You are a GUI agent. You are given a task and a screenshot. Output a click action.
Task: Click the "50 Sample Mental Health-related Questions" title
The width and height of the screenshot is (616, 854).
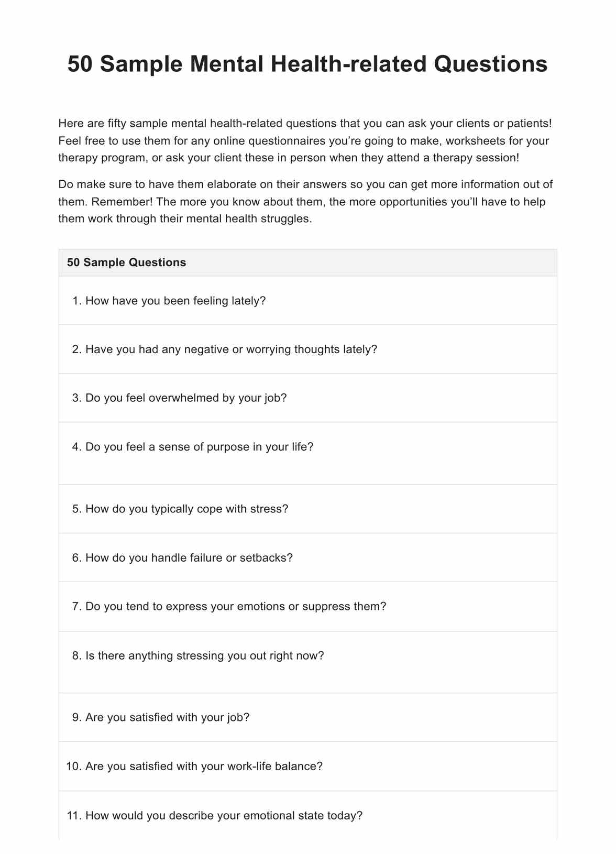307,64
